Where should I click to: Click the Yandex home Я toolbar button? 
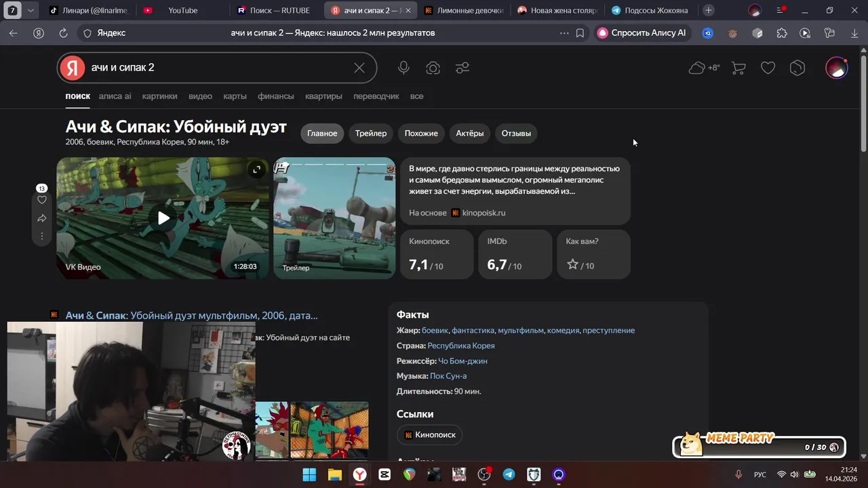39,33
